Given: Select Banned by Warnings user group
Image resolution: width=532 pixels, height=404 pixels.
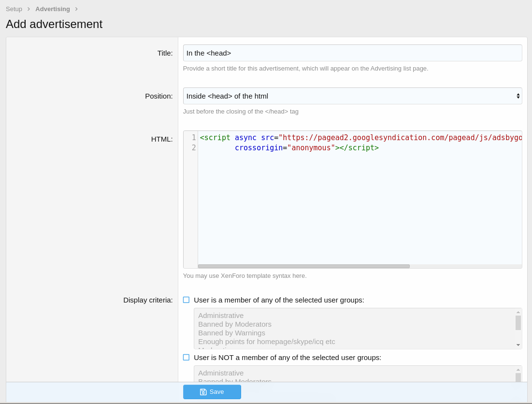Looking at the screenshot, I should click(x=231, y=333).
